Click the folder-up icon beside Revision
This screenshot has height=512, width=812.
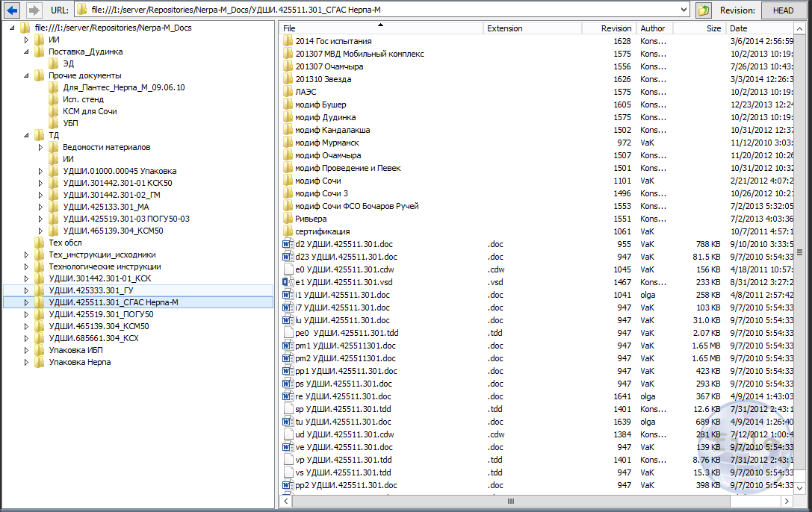click(703, 10)
